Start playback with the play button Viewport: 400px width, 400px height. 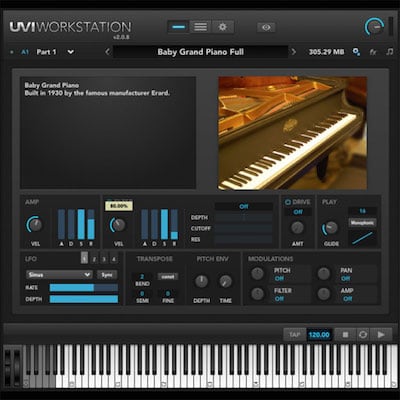(x=381, y=334)
